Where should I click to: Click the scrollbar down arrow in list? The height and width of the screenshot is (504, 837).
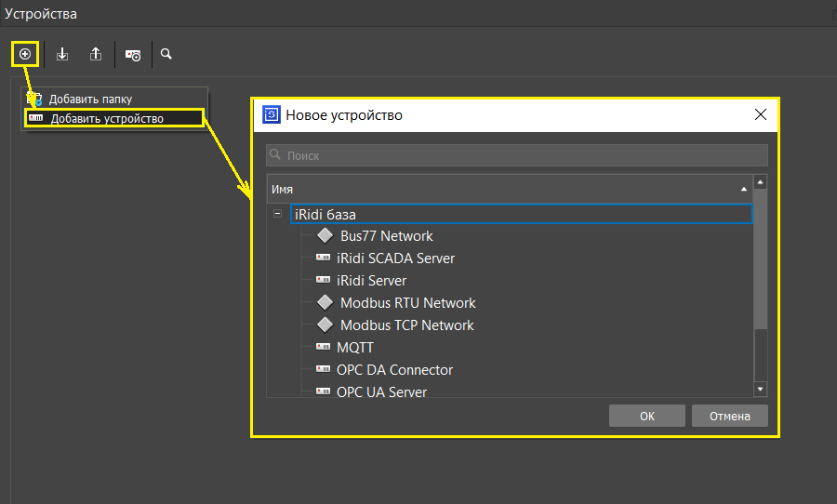coord(760,389)
